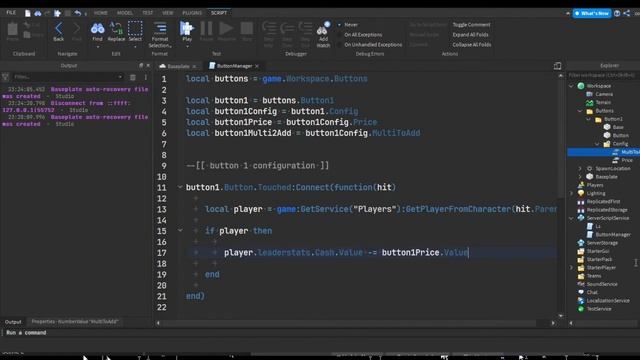Click the share icon at top right
Image resolution: width=640 pixels, height=360 pixels.
point(627,13)
